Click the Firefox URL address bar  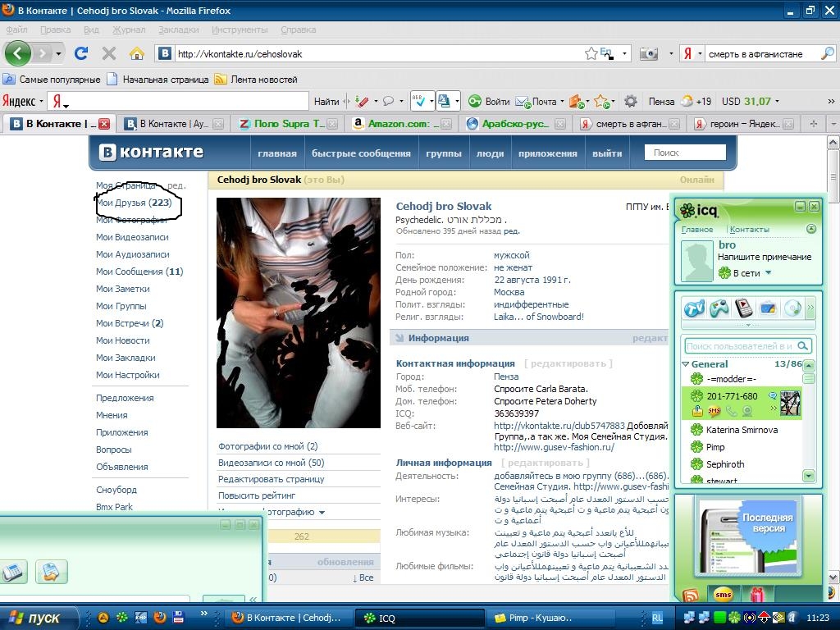379,53
